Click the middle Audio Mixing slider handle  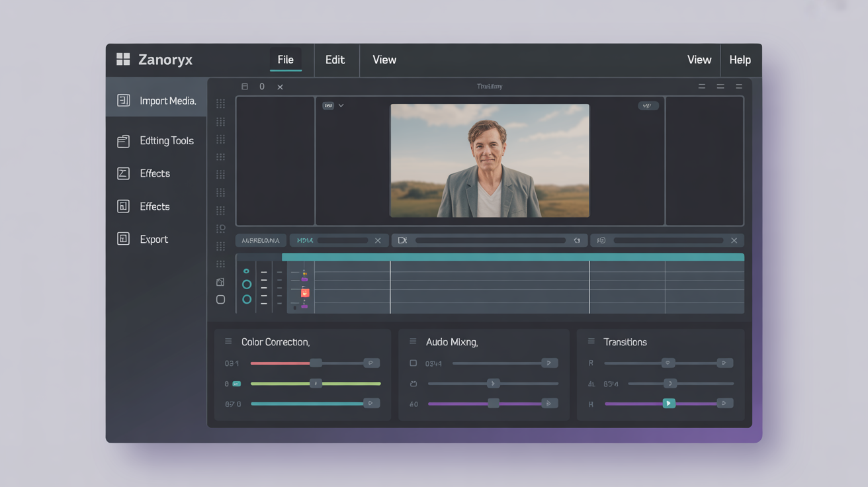click(x=493, y=383)
